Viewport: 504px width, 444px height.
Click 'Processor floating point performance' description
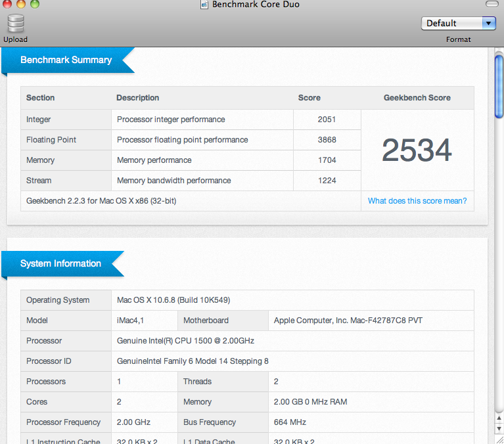click(182, 140)
